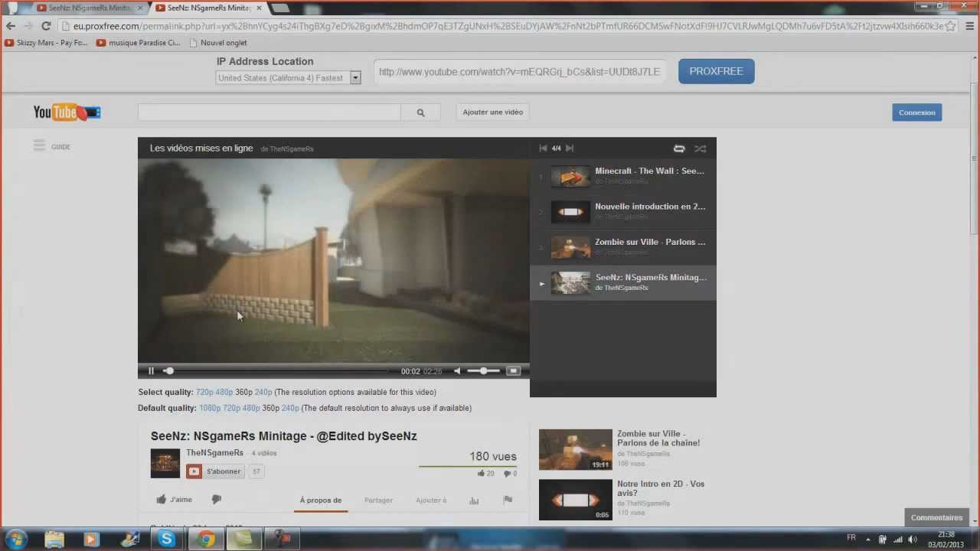Select 'SeeNz: NSgameRs Minitag...' in the playlist
Screen dimensions: 980x551
pyautogui.click(x=623, y=282)
